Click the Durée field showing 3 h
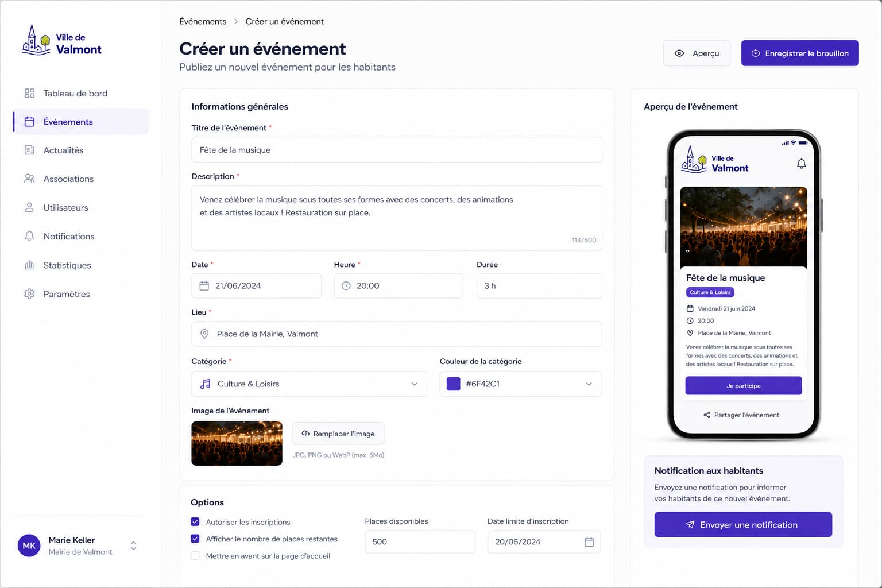Viewport: 882px width, 588px height. 539,285
